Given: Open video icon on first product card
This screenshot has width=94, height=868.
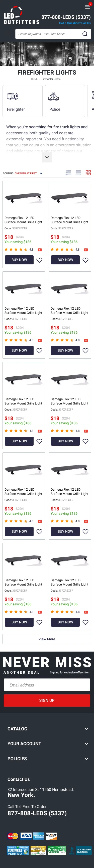Looking at the screenshot, I should (x=40, y=250).
